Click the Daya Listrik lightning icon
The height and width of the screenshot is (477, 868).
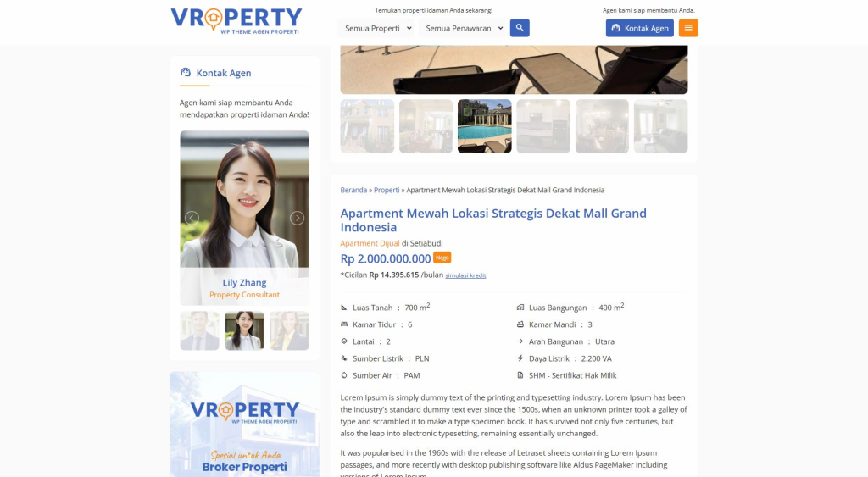(520, 358)
